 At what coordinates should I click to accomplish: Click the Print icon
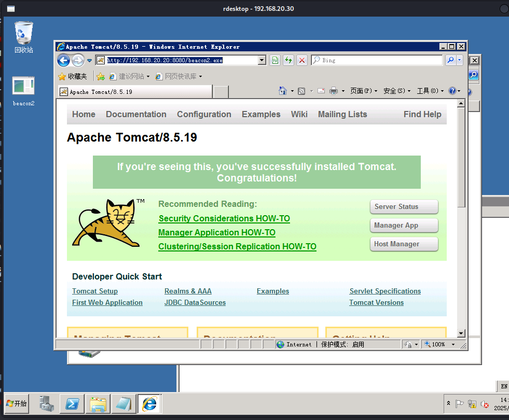(334, 91)
